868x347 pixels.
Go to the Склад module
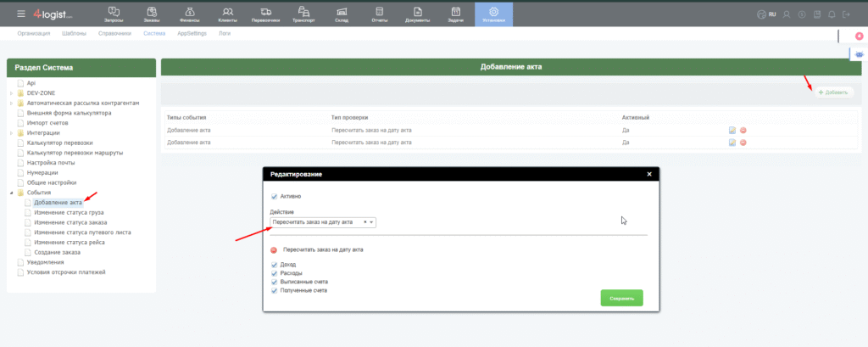point(341,14)
